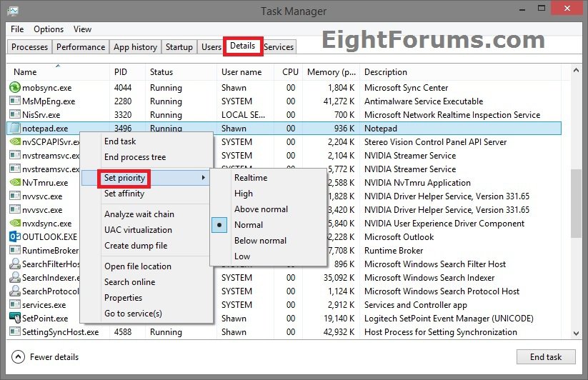The width and height of the screenshot is (588, 380).
Task: Collapse view with Fewer details chevron
Action: 18,357
